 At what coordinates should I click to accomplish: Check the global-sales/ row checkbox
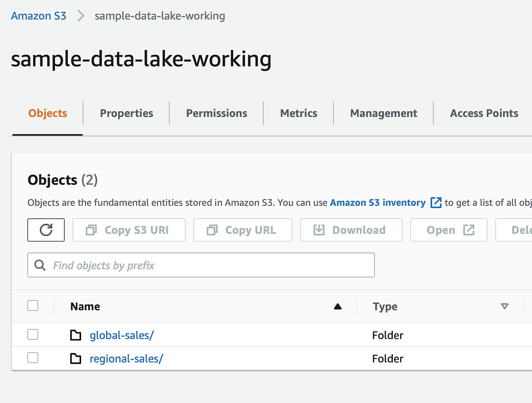tap(33, 334)
